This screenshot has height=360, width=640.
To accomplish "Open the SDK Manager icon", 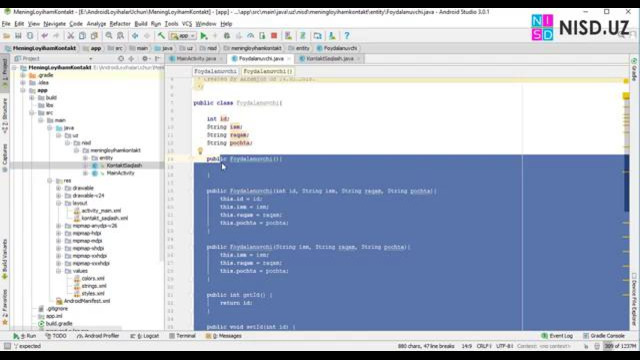I will pyautogui.click(x=332, y=36).
